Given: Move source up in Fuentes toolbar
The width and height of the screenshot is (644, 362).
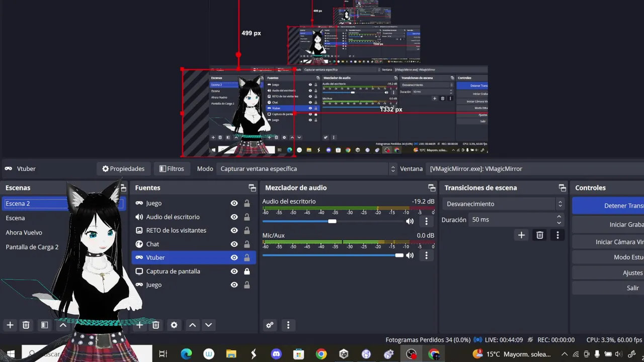Looking at the screenshot, I should coord(192,325).
